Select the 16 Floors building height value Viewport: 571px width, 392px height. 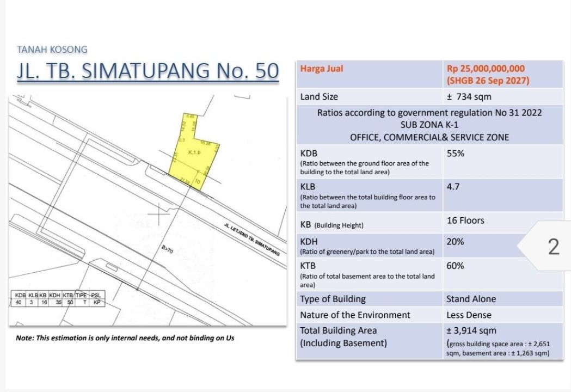coord(465,220)
